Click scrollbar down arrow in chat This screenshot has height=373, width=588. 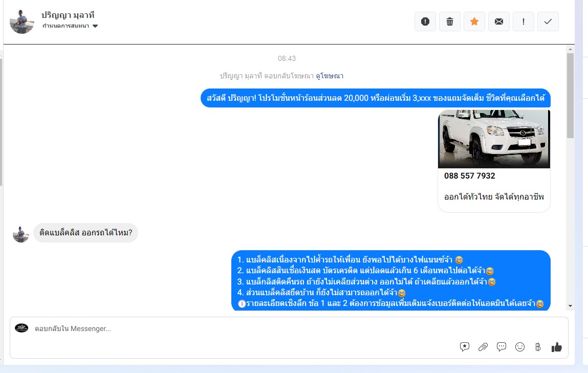tap(570, 306)
